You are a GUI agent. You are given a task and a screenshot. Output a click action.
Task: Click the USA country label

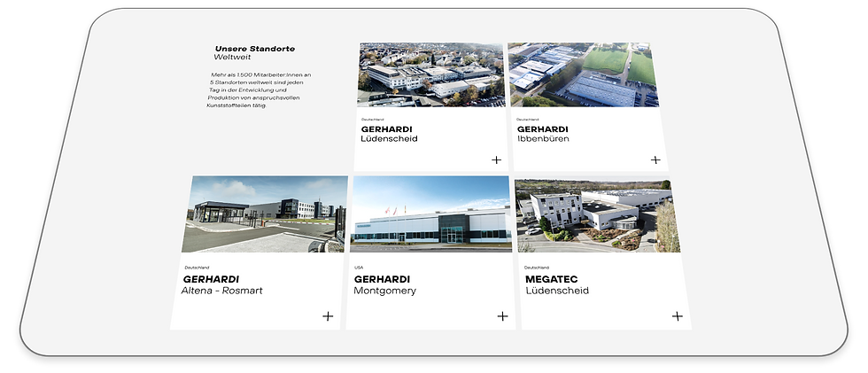pyautogui.click(x=358, y=268)
